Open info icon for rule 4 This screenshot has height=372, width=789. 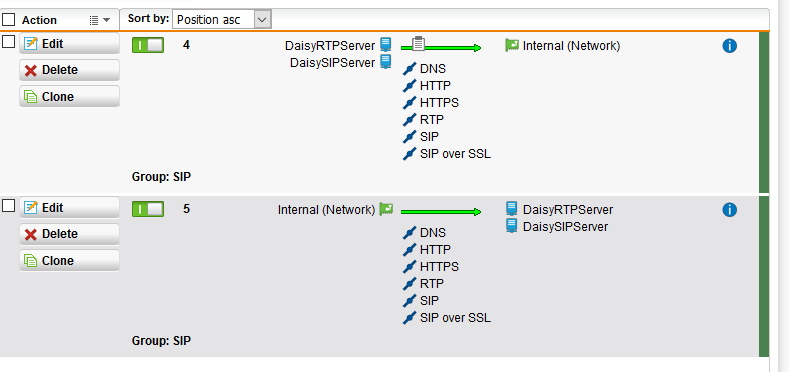[x=729, y=46]
